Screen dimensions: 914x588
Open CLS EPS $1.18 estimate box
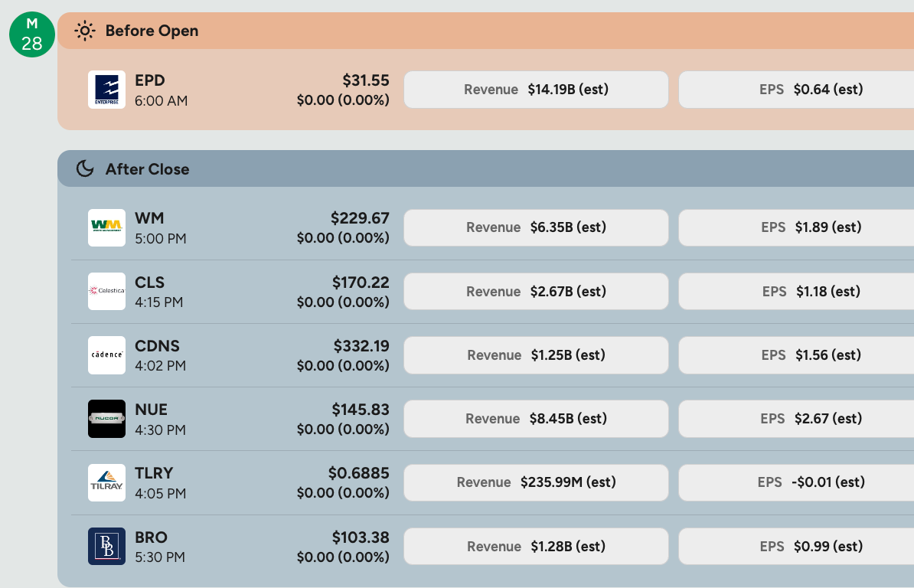click(x=796, y=292)
